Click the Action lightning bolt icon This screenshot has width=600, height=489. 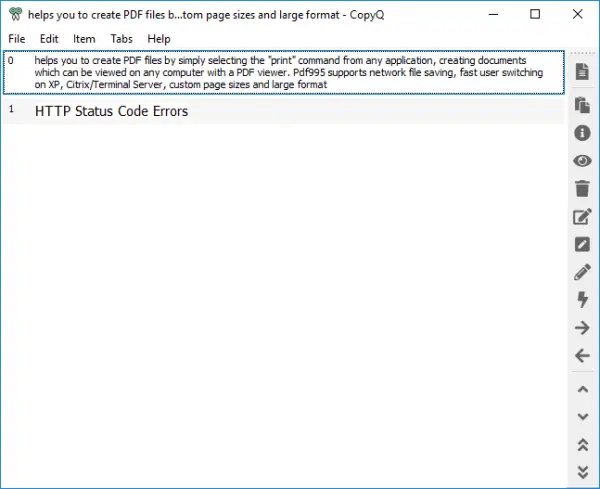tap(582, 300)
